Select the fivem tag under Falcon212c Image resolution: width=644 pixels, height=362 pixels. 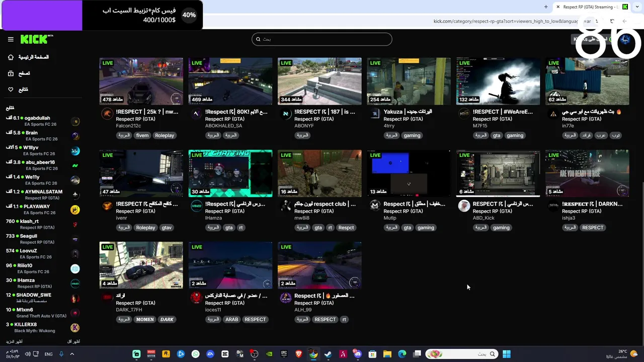(x=142, y=135)
